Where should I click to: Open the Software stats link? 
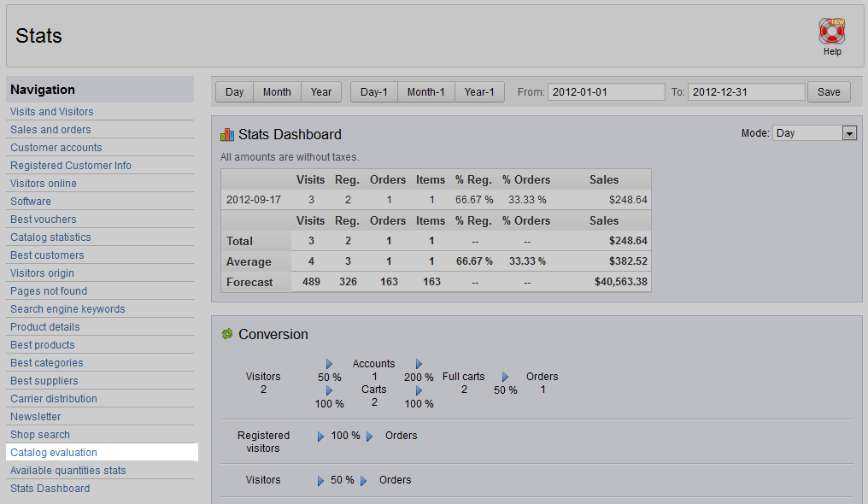click(x=31, y=202)
